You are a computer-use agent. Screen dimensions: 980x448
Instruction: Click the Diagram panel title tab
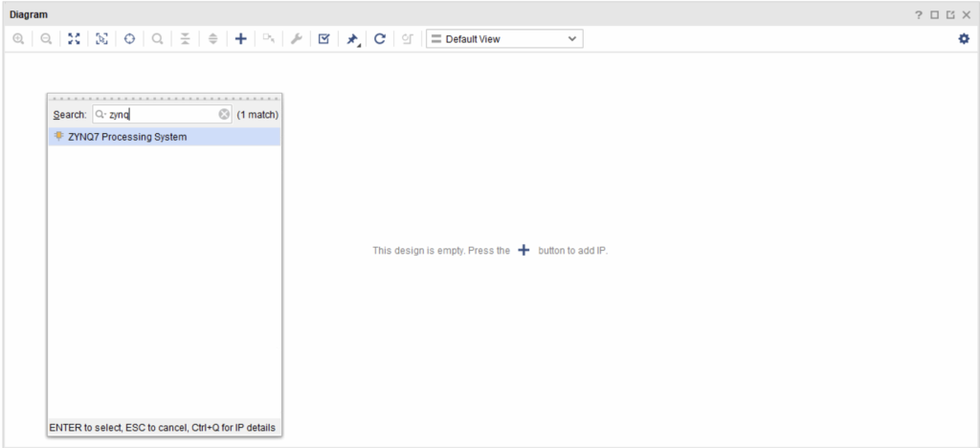click(29, 15)
